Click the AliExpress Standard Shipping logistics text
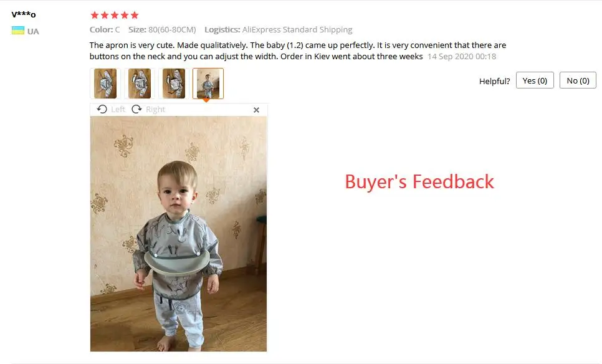This screenshot has height=364, width=602. (x=297, y=29)
